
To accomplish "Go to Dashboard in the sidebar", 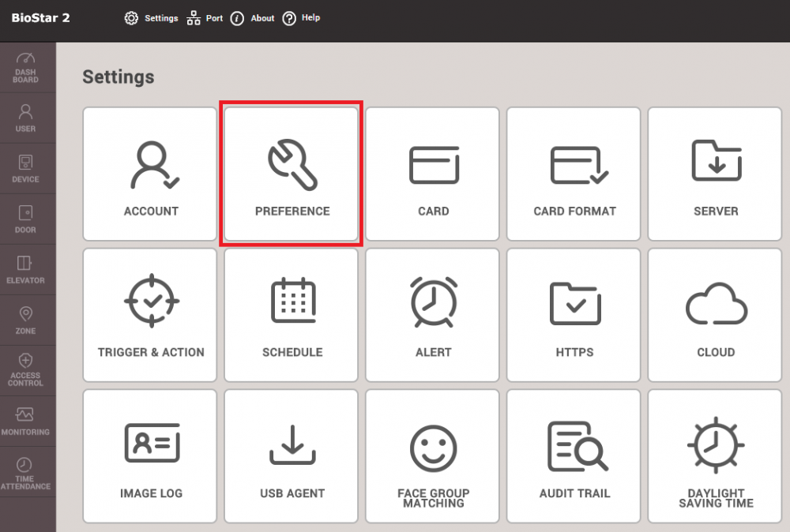I will pyautogui.click(x=25, y=68).
